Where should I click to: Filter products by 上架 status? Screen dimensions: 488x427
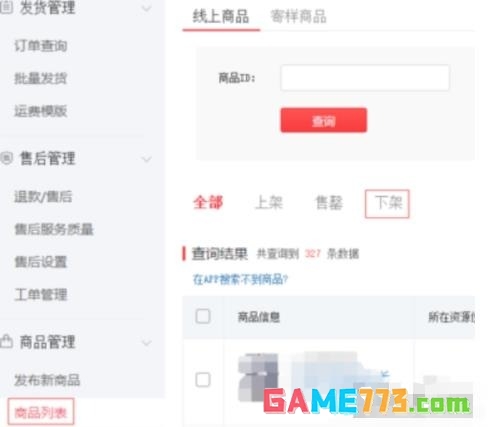(269, 203)
